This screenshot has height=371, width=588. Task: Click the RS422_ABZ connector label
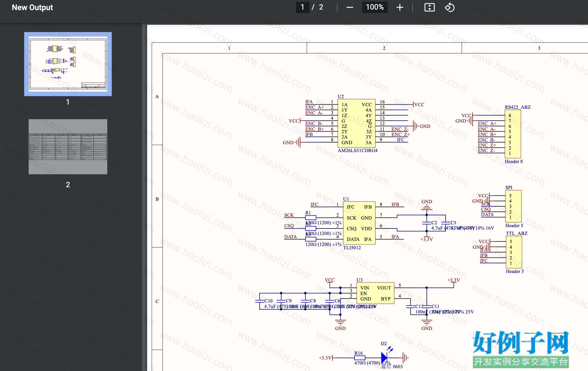tap(518, 107)
